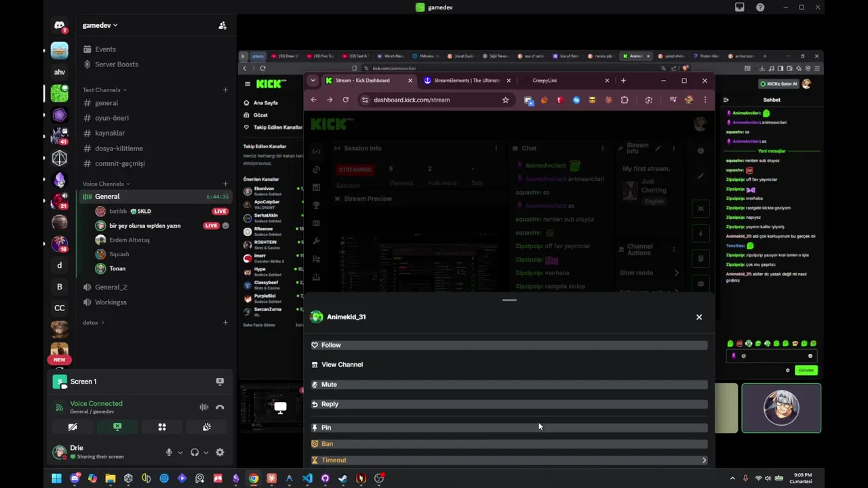Open activities launcher icon in voice panel
The height and width of the screenshot is (488, 868).
pos(162,427)
